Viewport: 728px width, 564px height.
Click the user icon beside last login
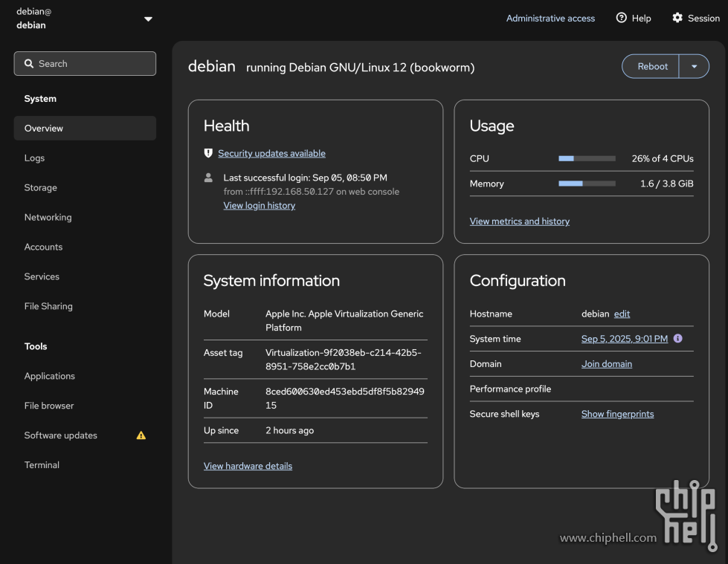point(208,178)
